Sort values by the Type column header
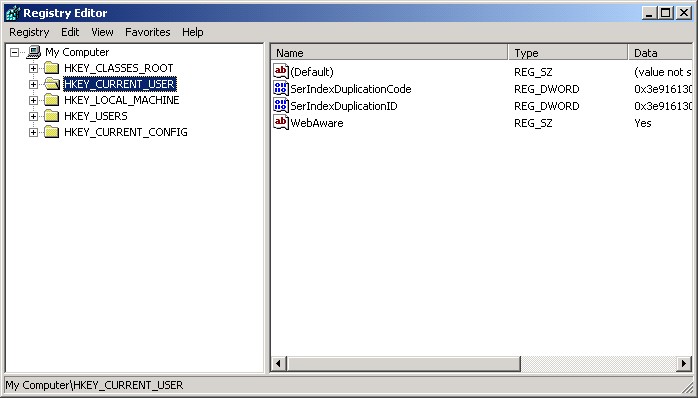 click(568, 53)
